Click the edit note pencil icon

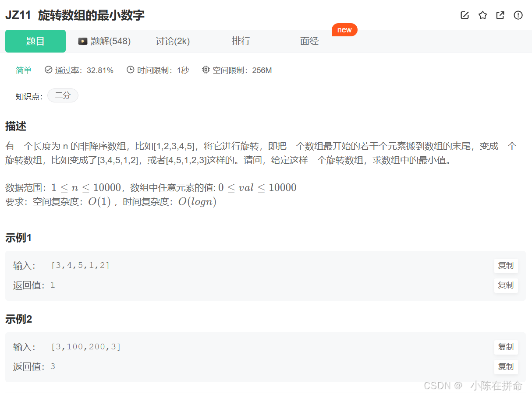coord(465,15)
